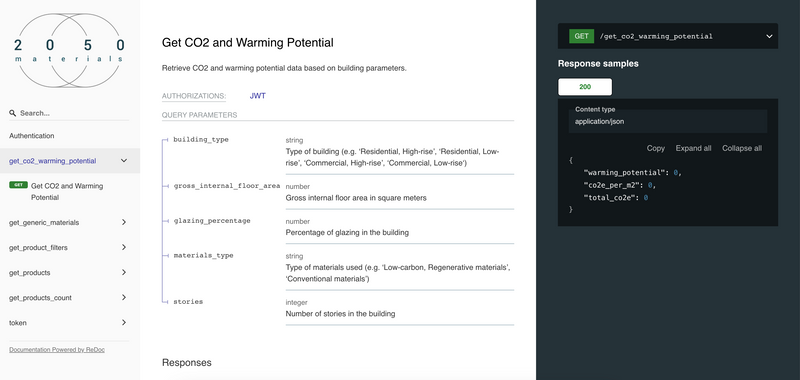Image resolution: width=800 pixels, height=380 pixels.
Task: Open Get CO2 and Warming Potential item
Action: pyautogui.click(x=67, y=191)
